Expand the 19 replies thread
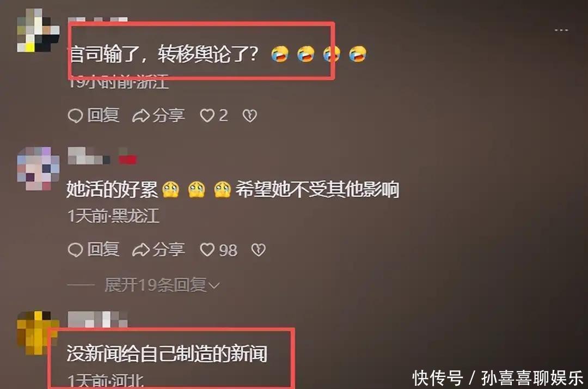The image size is (588, 389). pos(162,285)
